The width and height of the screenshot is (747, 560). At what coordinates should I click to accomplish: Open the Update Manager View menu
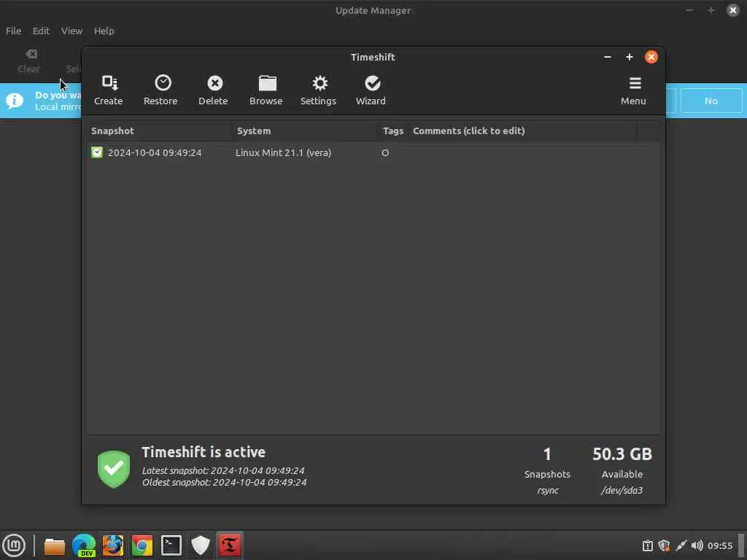click(72, 31)
